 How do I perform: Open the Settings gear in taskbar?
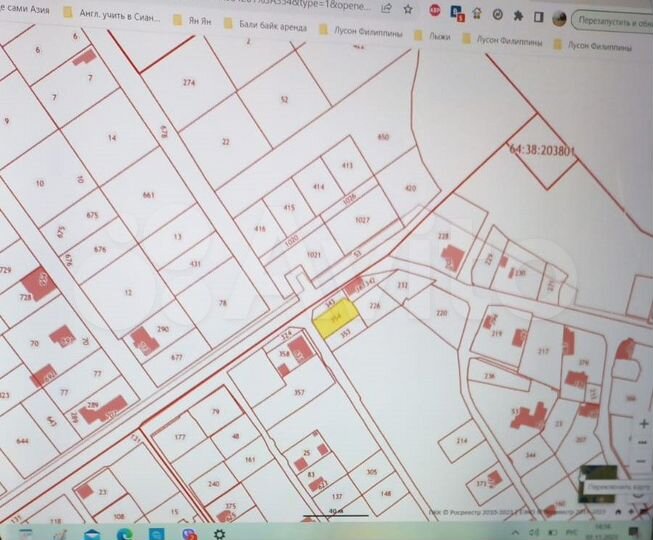[219, 534]
